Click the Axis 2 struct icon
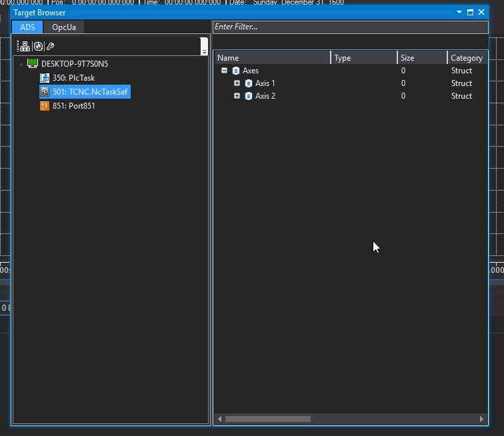504x436 pixels. 249,96
